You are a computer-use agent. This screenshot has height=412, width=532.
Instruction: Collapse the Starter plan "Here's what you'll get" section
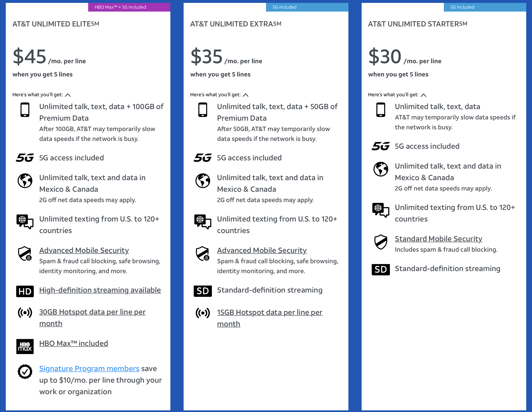tap(423, 95)
